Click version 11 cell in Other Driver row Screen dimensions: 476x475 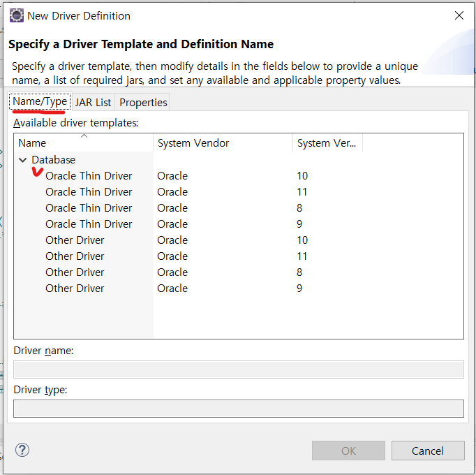(x=302, y=256)
